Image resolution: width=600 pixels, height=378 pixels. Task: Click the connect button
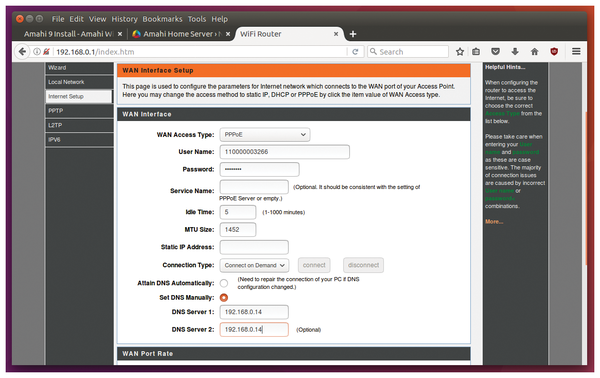click(314, 265)
